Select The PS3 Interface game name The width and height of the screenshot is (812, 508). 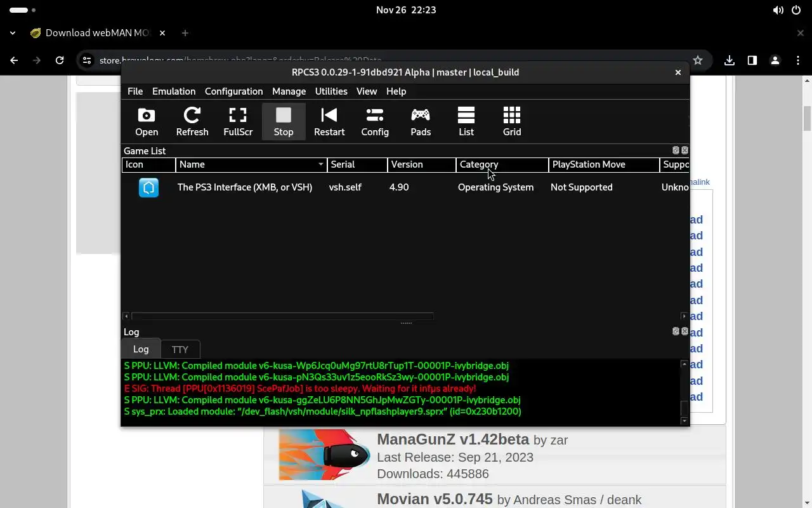[245, 187]
